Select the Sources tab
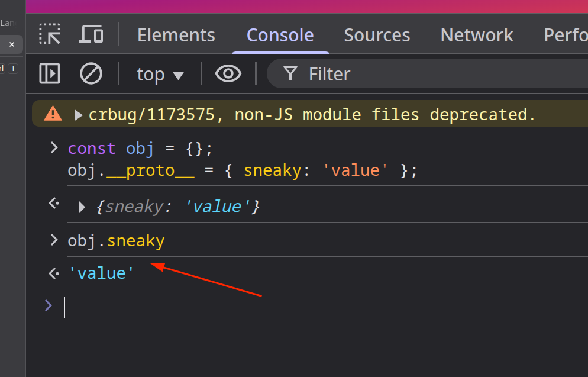This screenshot has width=588, height=377. click(x=377, y=35)
